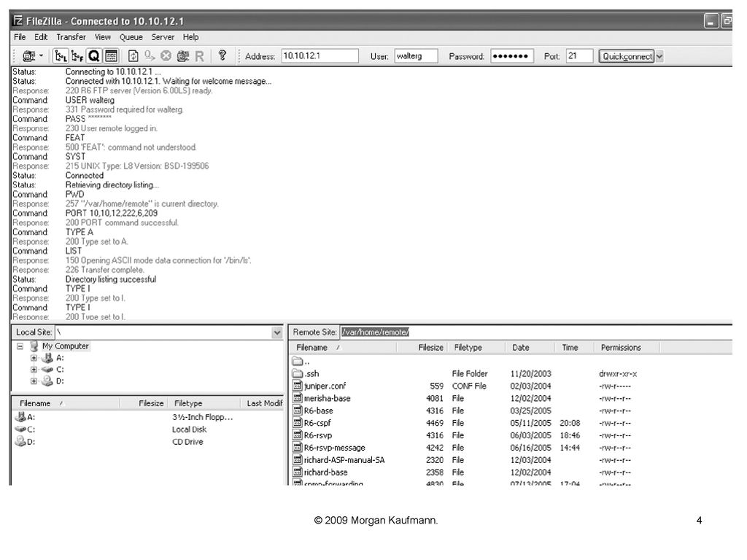Sort remote files by Permissions column
This screenshot has height=560, width=747.
(627, 348)
